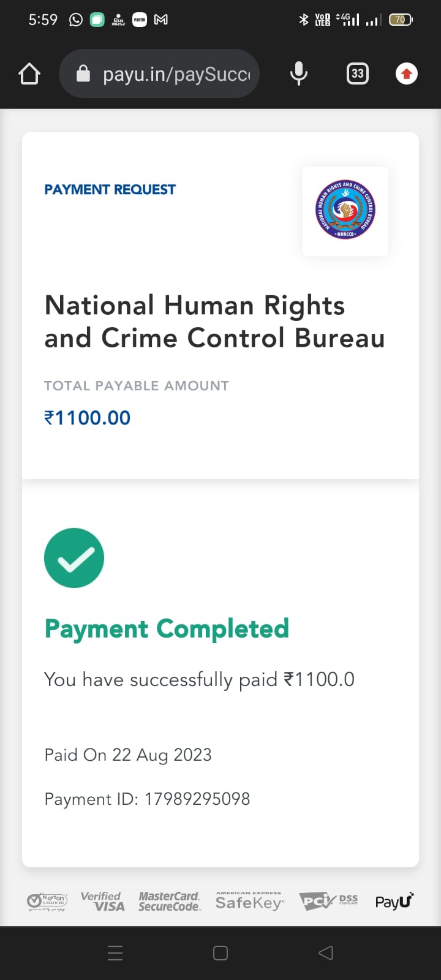Tap the American Express SafeKey logo
The image size is (441, 980).
(249, 901)
